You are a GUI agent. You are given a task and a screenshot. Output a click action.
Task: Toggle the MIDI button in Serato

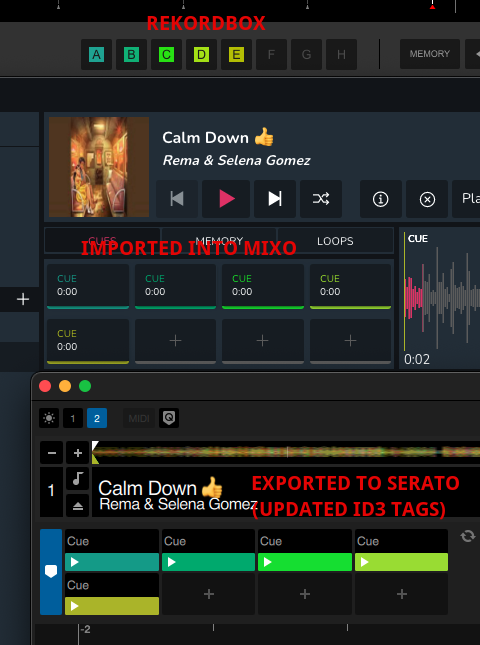point(139,418)
